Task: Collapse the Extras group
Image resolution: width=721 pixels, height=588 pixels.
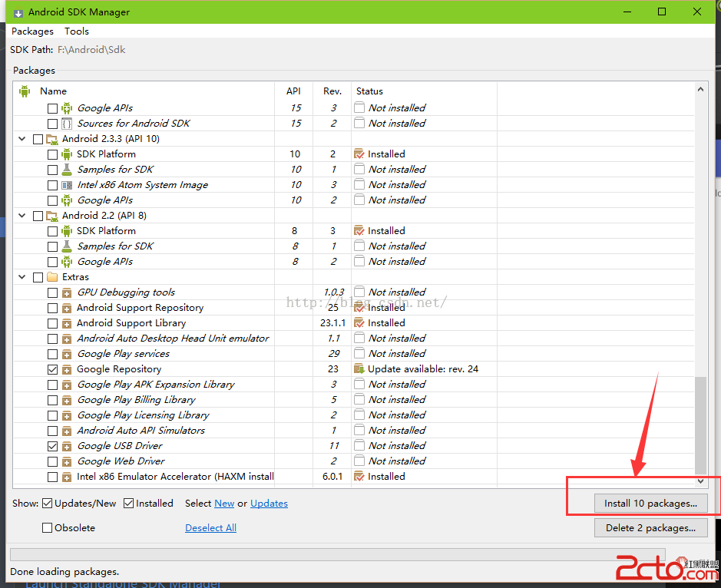Action: pyautogui.click(x=21, y=277)
